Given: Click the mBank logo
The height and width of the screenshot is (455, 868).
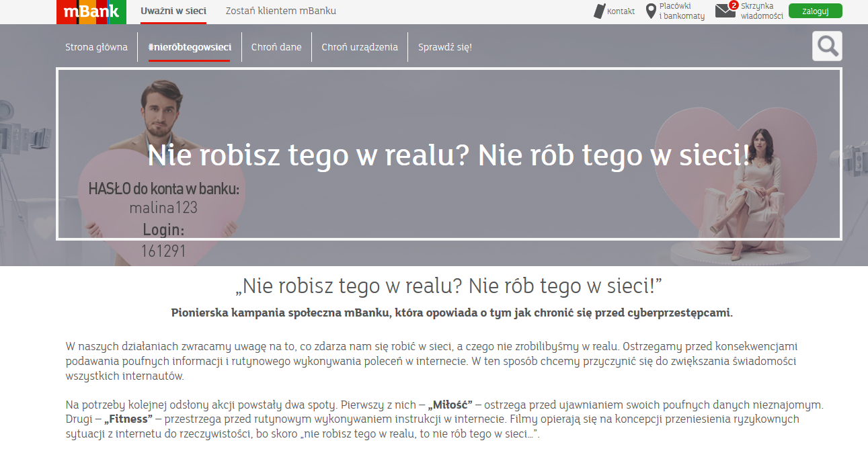Looking at the screenshot, I should pyautogui.click(x=91, y=12).
